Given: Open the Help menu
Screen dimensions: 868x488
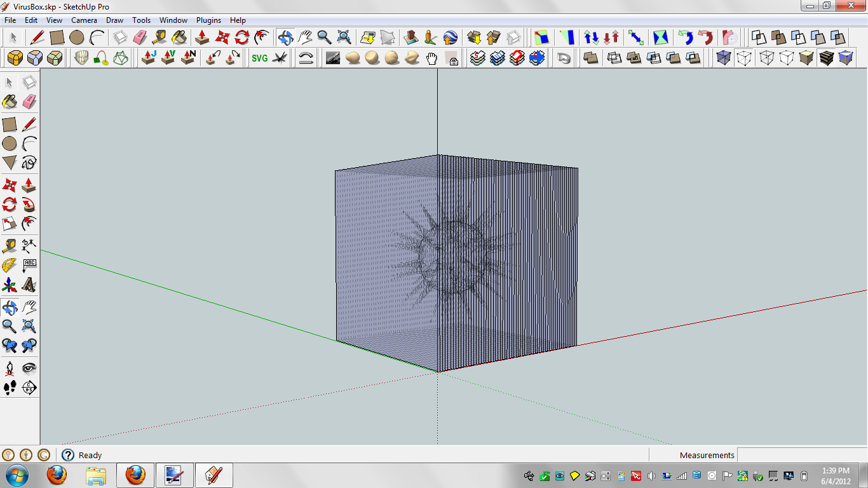Looking at the screenshot, I should pyautogui.click(x=238, y=20).
